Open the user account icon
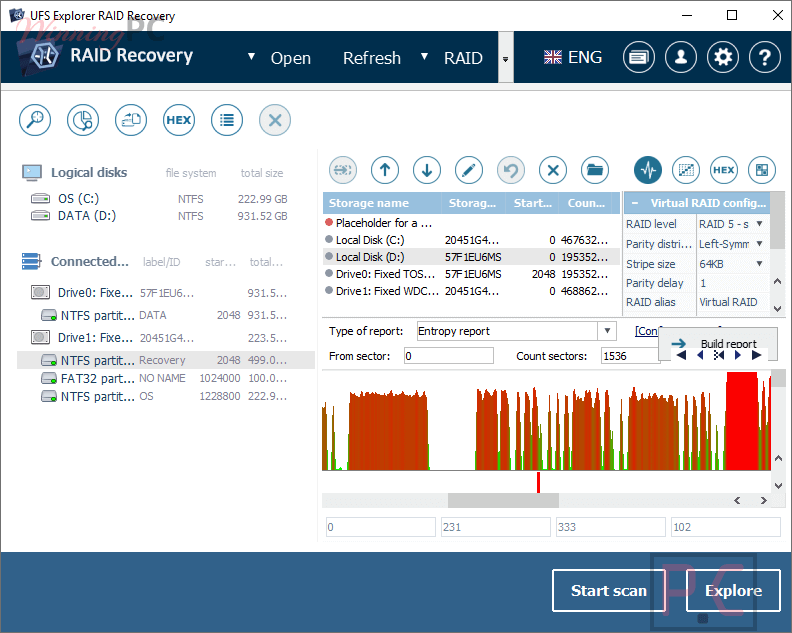The image size is (792, 633). pos(681,57)
